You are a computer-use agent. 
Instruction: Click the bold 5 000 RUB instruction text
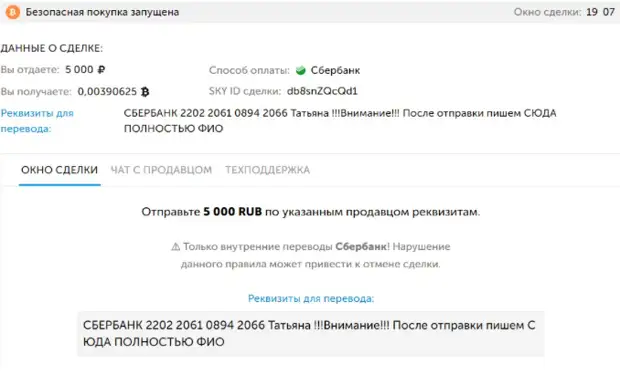pos(232,211)
